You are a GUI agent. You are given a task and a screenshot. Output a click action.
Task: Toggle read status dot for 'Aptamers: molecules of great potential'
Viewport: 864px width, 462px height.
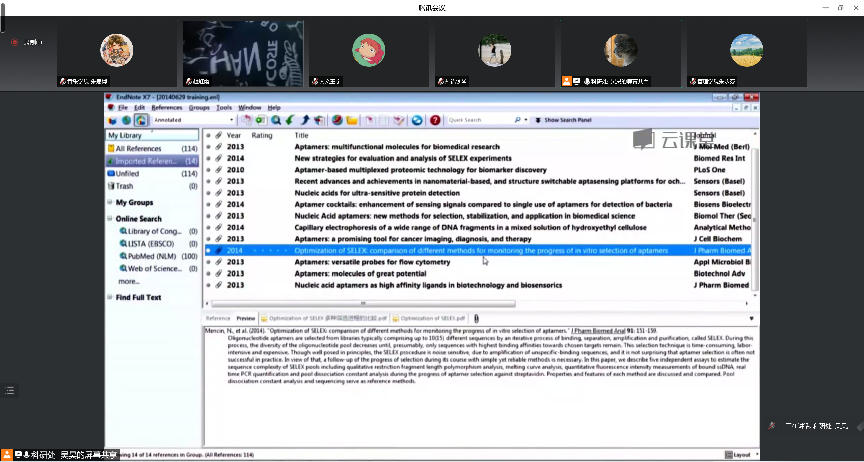click(208, 273)
